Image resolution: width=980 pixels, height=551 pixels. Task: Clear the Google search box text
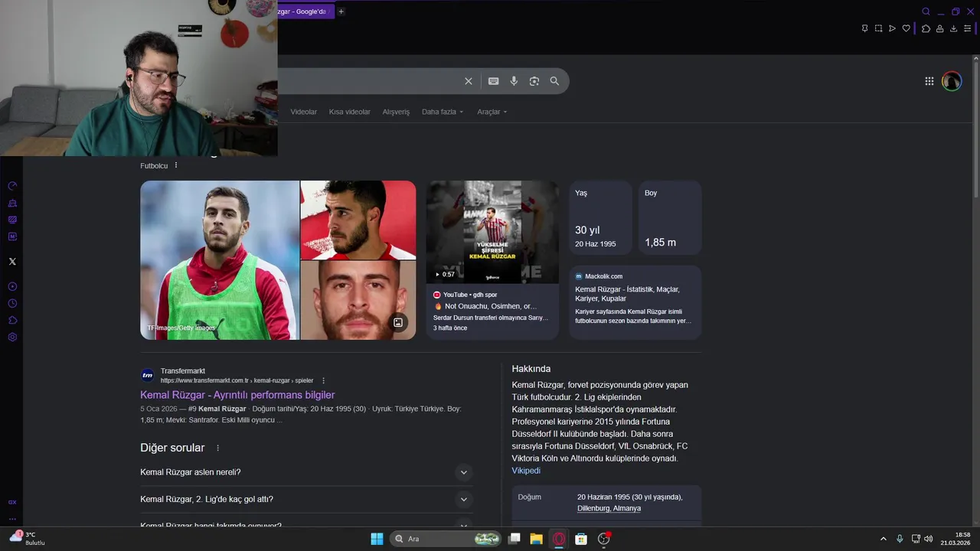point(469,81)
